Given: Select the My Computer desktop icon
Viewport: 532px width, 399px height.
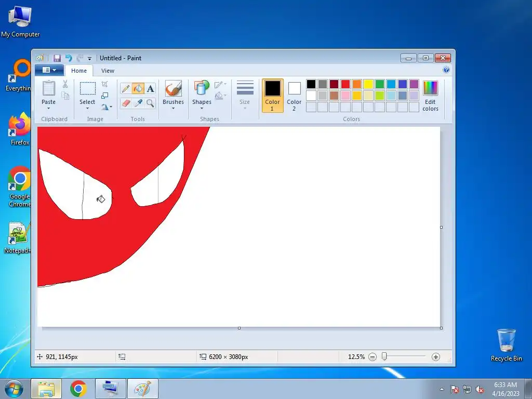Looking at the screenshot, I should click(x=20, y=21).
